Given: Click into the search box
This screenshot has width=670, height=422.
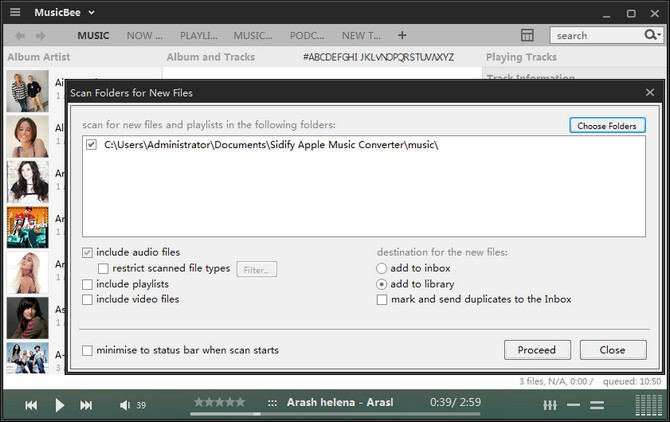Looking at the screenshot, I should [596, 35].
